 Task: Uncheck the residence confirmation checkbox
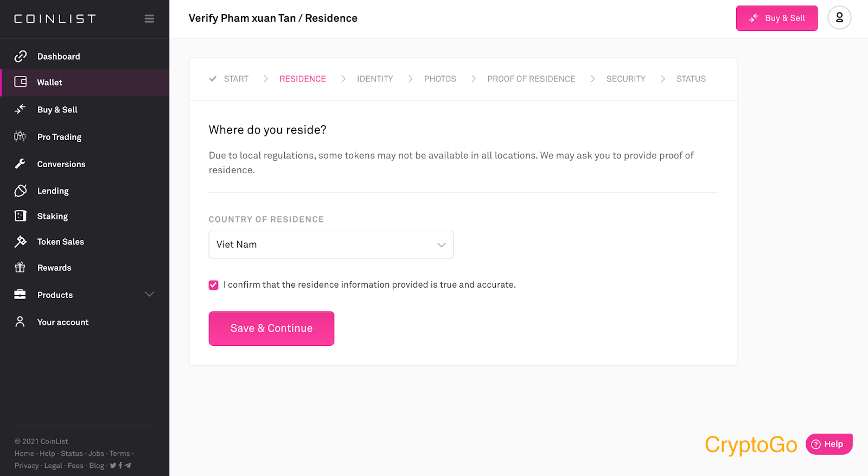[x=214, y=285]
